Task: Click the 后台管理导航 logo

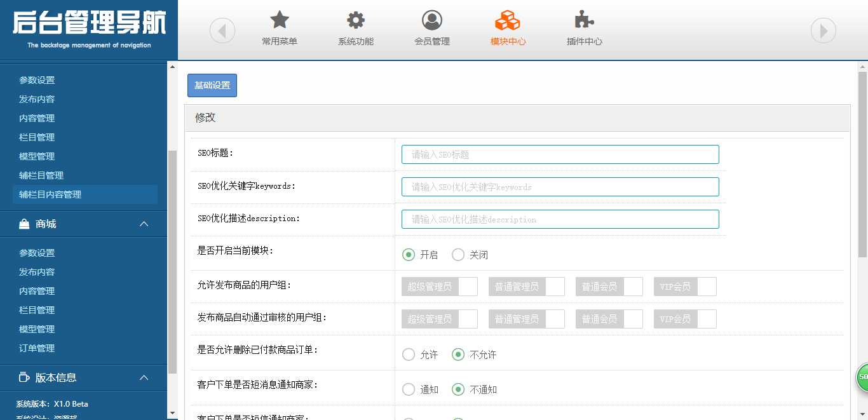Action: point(89,29)
